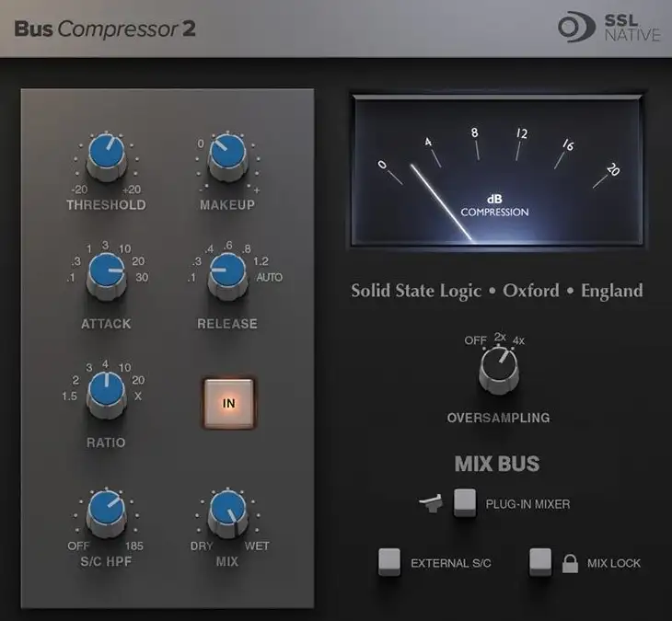This screenshot has width=672, height=621.
Task: Select the AUTO release position label
Action: tap(269, 277)
